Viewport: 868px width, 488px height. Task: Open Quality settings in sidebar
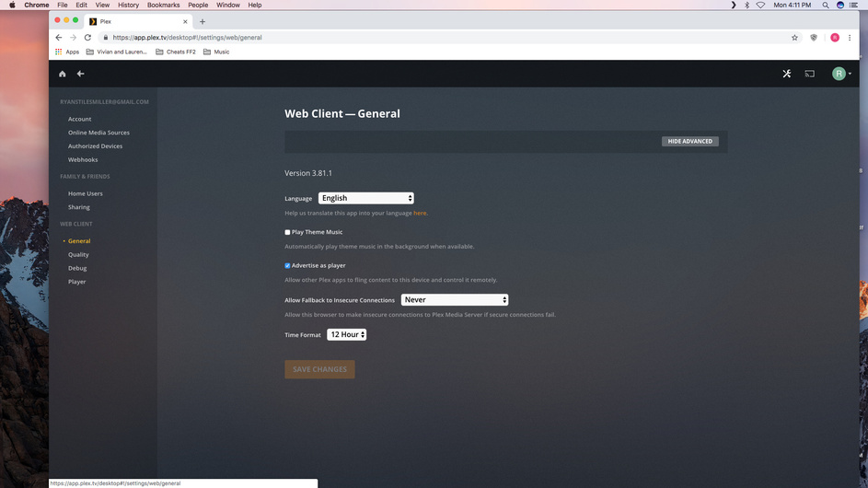78,255
